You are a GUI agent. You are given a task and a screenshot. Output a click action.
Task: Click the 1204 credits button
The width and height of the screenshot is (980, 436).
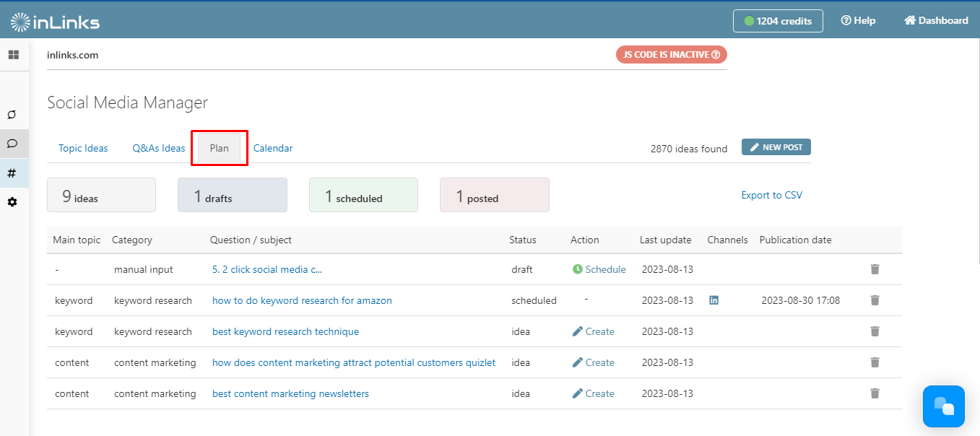coord(778,21)
